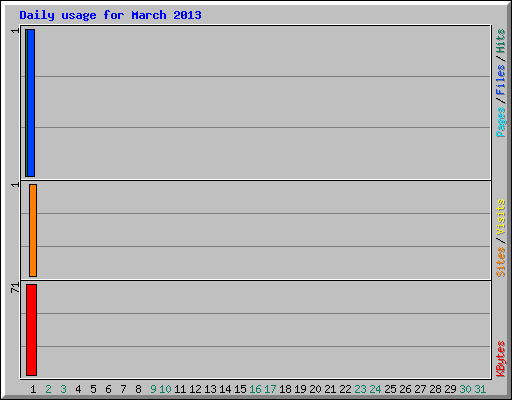The height and width of the screenshot is (400, 512).
Task: Click day 15 on the x-axis
Action: 240,389
